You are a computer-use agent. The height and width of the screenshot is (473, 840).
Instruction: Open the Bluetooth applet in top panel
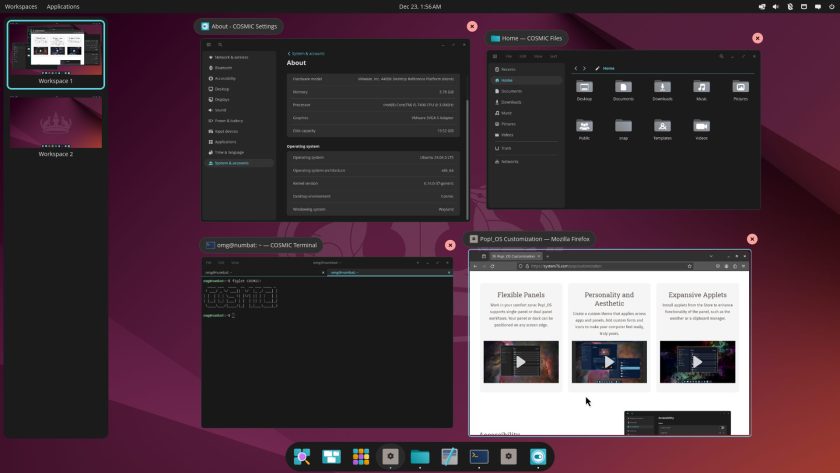(790, 6)
